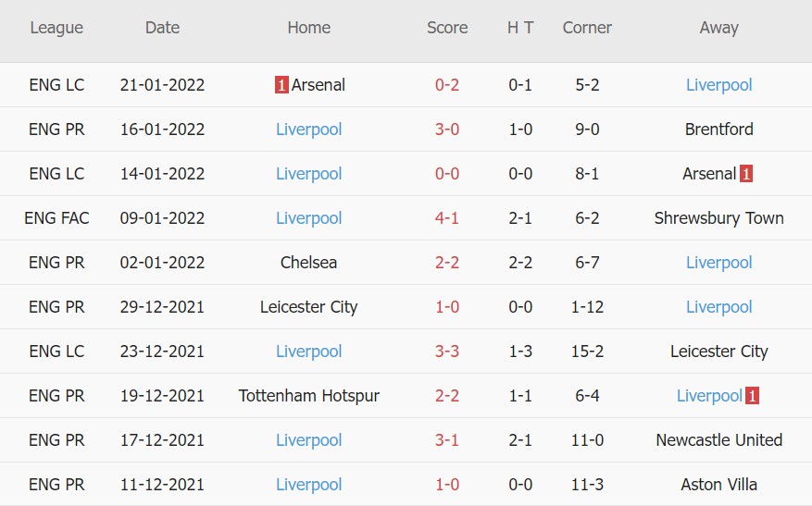This screenshot has height=506, width=812.
Task: Select the League column header
Action: (x=56, y=28)
